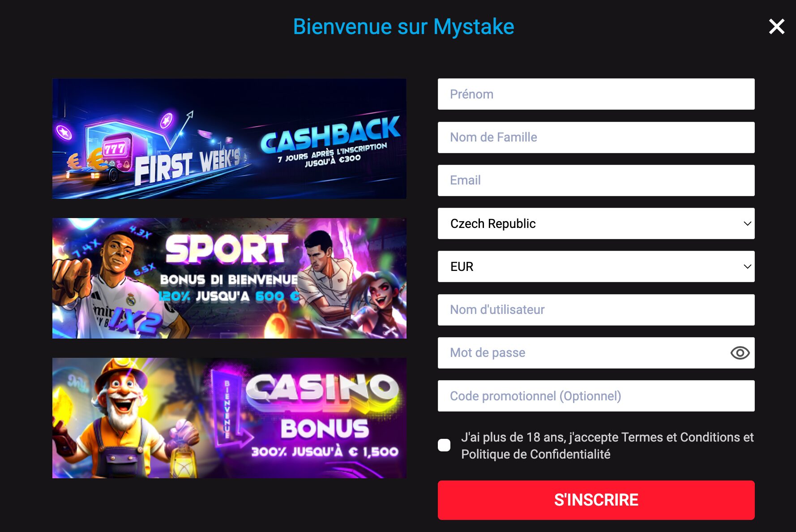Focus the Nom de Famille field
This screenshot has width=796, height=532.
click(596, 137)
